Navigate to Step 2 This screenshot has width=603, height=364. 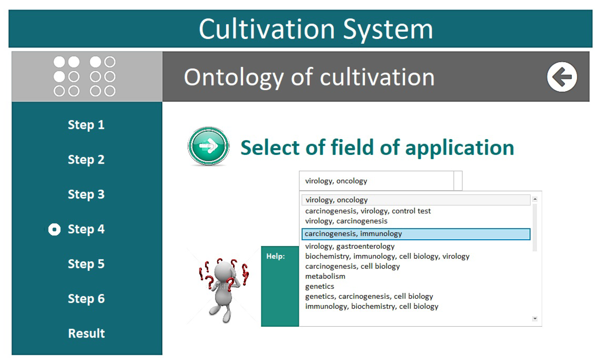click(86, 160)
